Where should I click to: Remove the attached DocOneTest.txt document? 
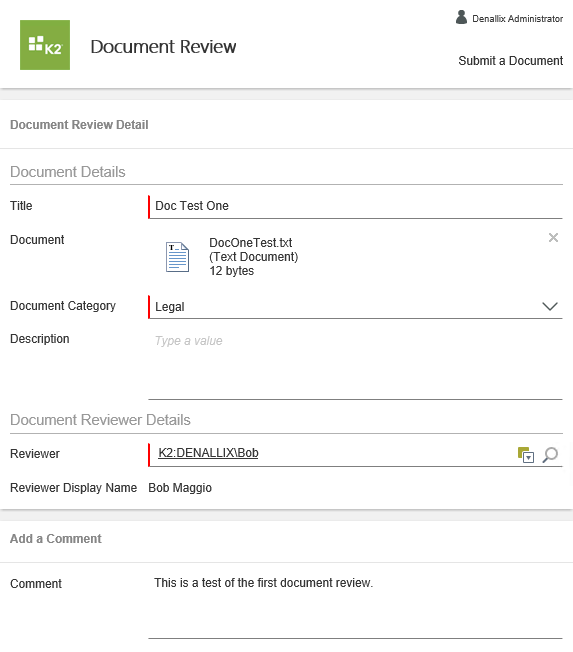tap(553, 237)
